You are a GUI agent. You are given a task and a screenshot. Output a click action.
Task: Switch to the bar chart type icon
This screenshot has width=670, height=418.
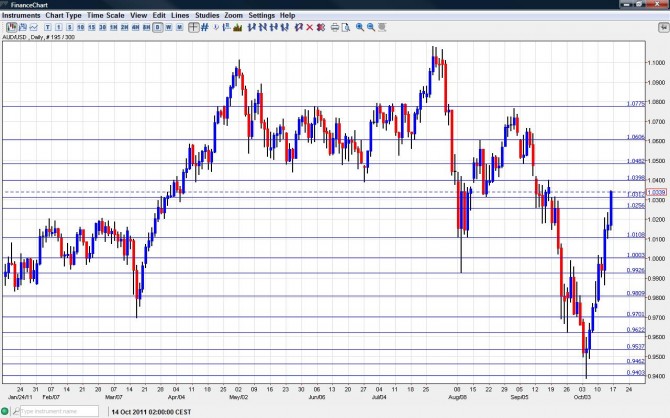point(23,27)
